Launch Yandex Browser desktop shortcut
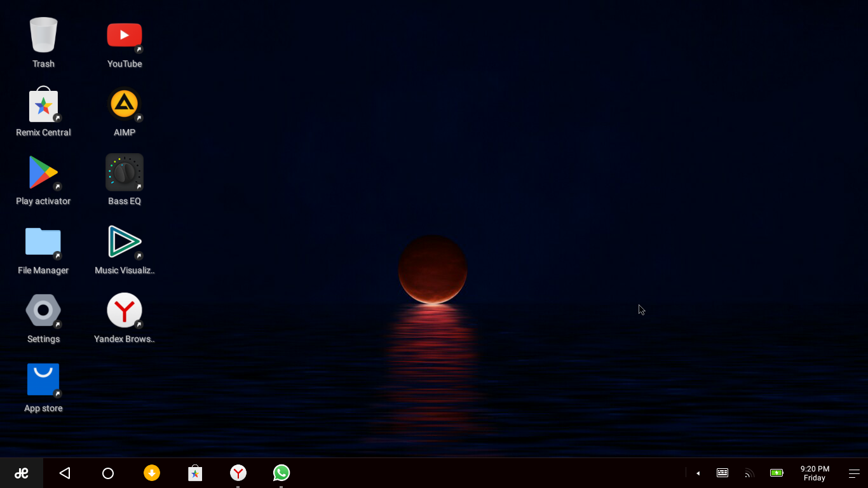 coord(125,310)
